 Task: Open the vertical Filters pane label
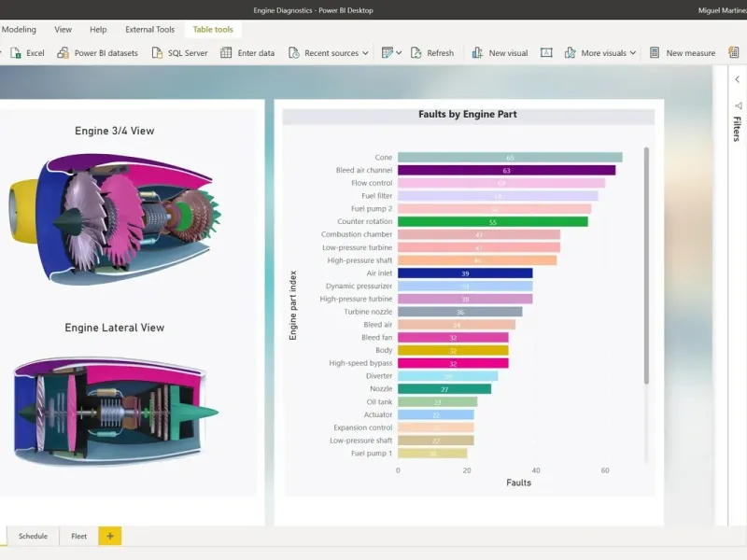tap(737, 129)
